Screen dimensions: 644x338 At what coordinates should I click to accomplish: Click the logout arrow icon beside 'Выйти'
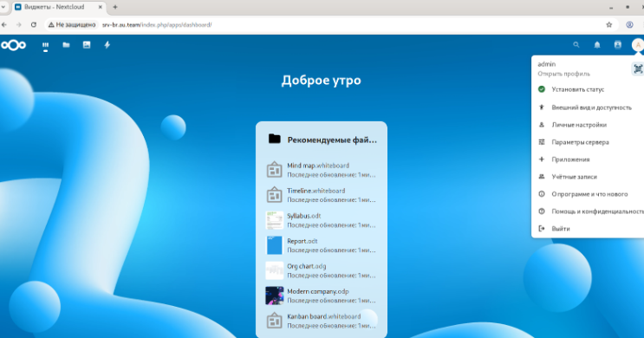click(x=542, y=228)
